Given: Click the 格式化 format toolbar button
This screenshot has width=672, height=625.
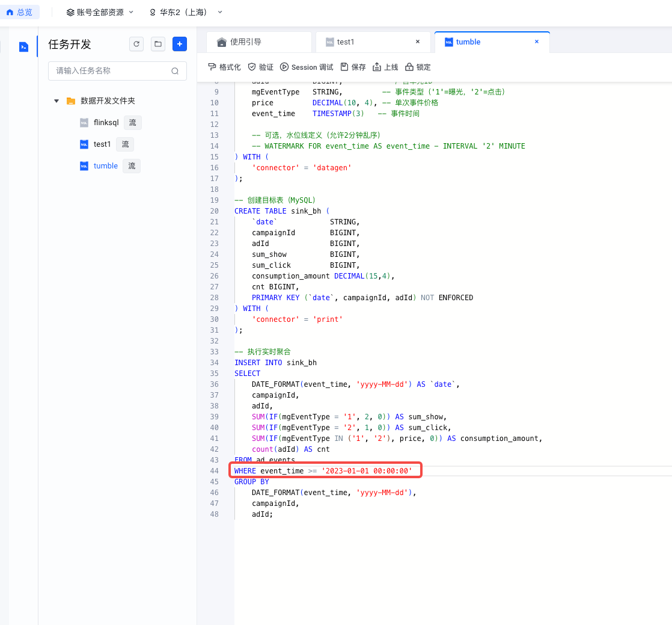Looking at the screenshot, I should tap(224, 67).
